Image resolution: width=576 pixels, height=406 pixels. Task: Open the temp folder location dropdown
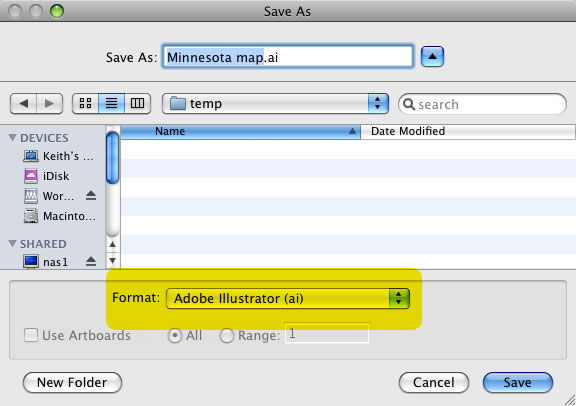coord(276,104)
